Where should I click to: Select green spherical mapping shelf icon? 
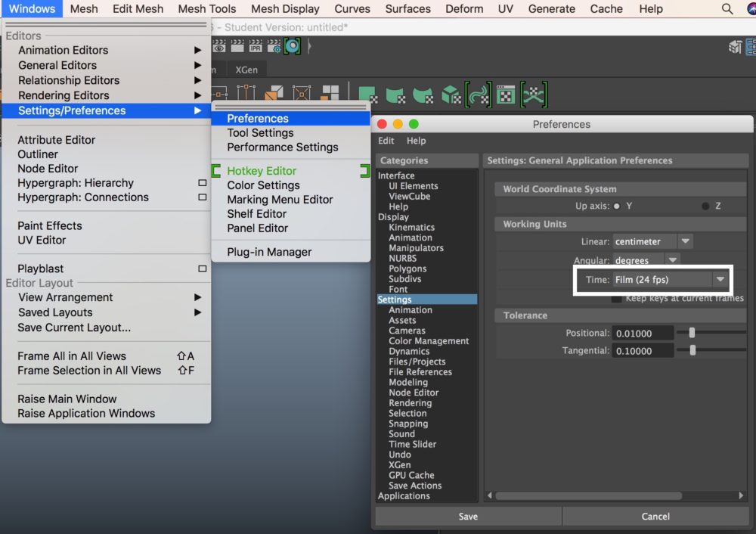coord(423,95)
